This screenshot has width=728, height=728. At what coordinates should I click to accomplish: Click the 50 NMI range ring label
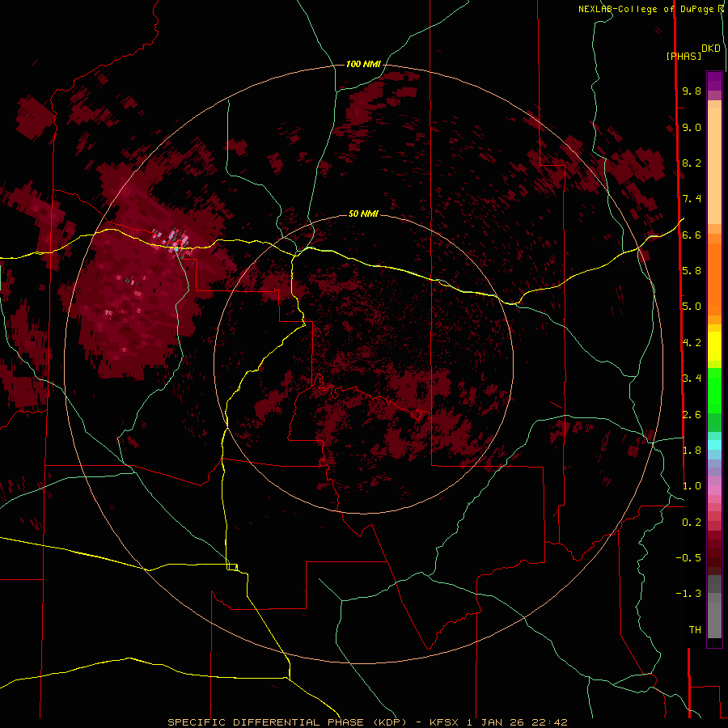click(363, 214)
